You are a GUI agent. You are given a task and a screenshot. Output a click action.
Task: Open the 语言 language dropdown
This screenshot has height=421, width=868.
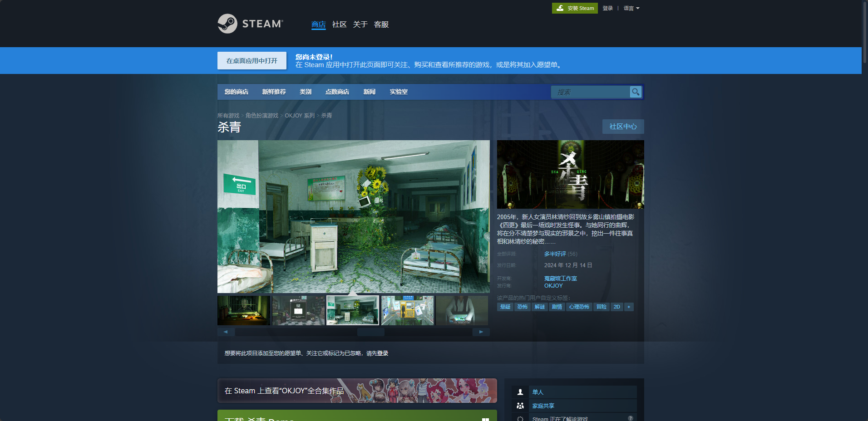click(x=631, y=8)
